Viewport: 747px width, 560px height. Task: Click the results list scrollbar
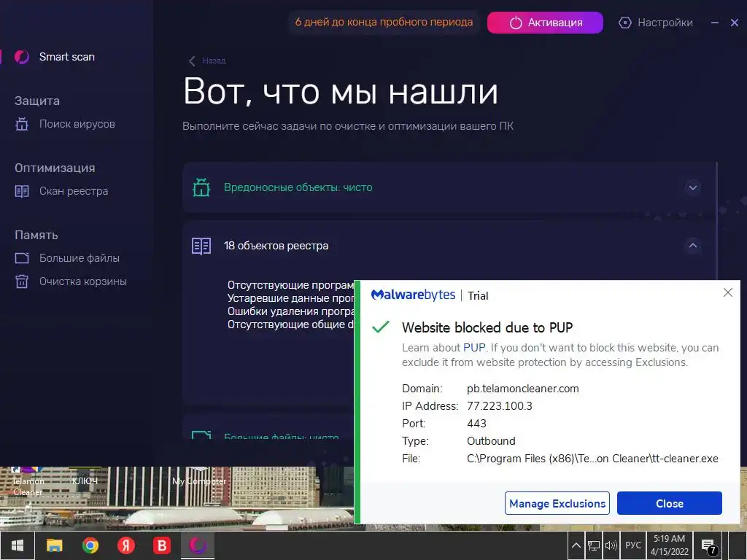tap(716, 222)
